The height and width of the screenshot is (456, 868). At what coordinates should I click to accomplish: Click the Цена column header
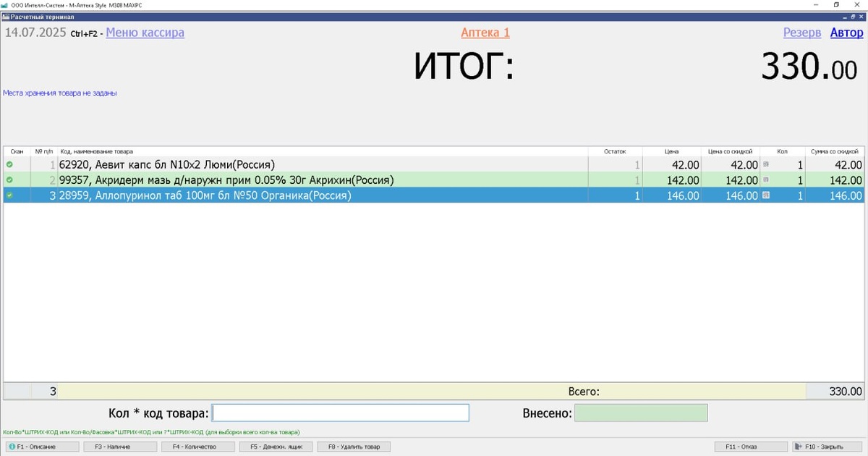pos(672,151)
